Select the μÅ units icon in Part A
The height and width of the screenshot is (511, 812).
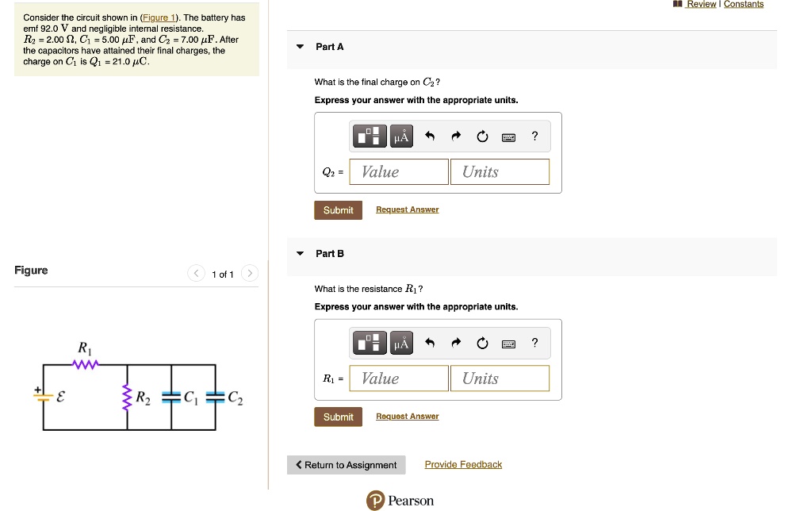click(400, 135)
